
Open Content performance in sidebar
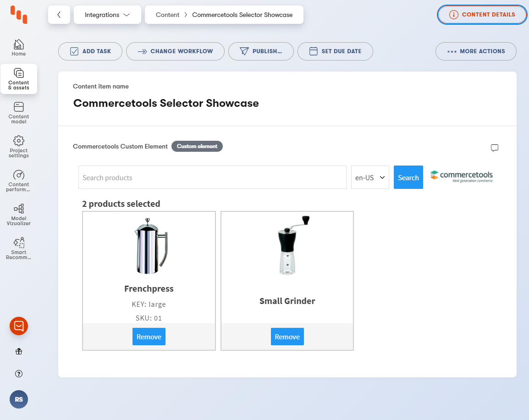coord(18,181)
